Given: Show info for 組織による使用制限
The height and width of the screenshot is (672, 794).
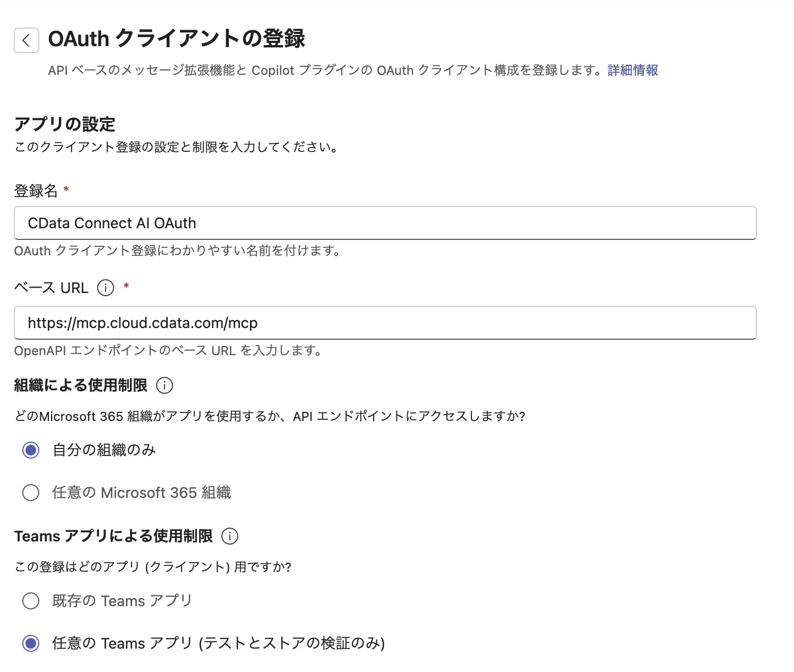Looking at the screenshot, I should [165, 385].
